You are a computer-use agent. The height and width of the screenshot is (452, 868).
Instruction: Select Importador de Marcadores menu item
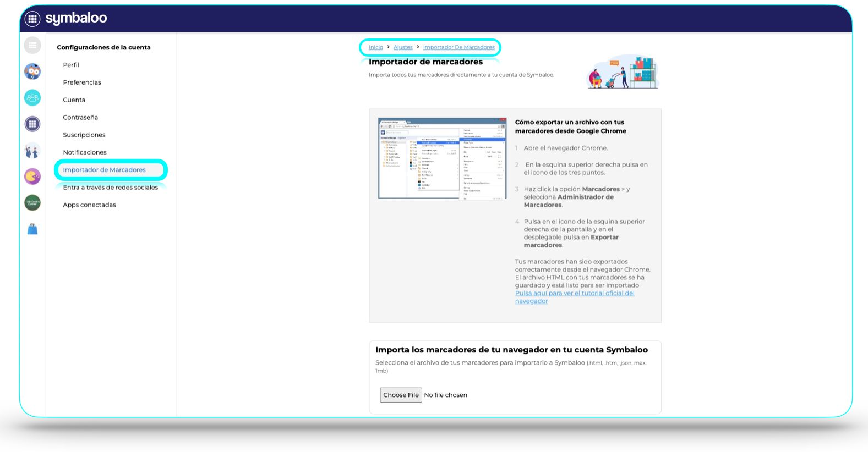pyautogui.click(x=105, y=170)
